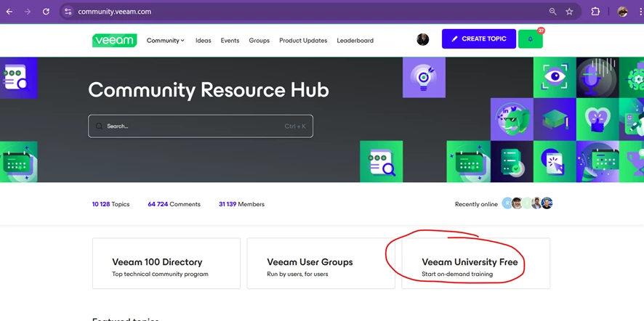View the Leaderboard page
The height and width of the screenshot is (321, 644).
coord(355,40)
